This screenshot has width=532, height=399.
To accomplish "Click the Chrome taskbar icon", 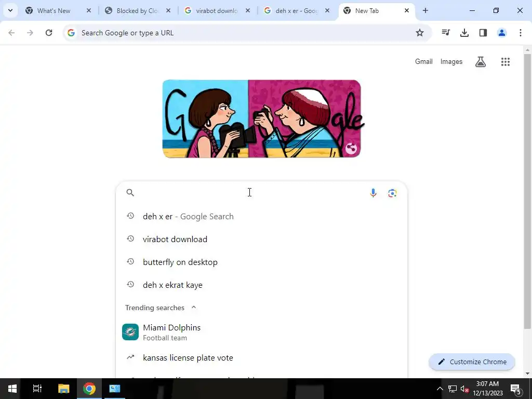I will [x=89, y=389].
